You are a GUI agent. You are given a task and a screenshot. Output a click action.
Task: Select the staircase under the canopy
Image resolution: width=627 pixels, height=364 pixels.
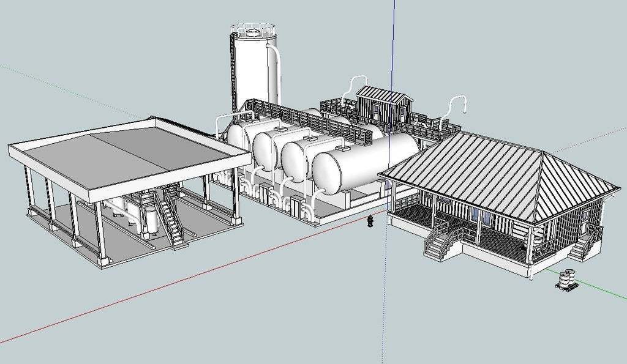coord(170,221)
